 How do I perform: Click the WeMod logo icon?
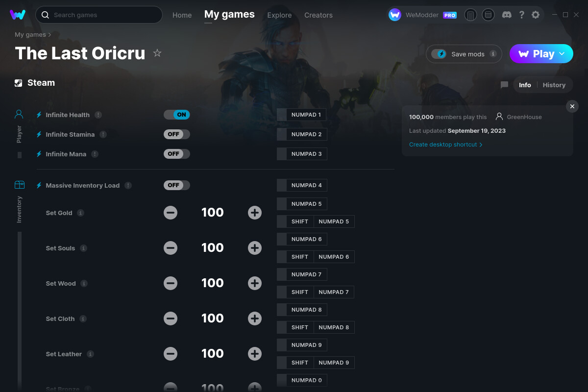[x=18, y=15]
